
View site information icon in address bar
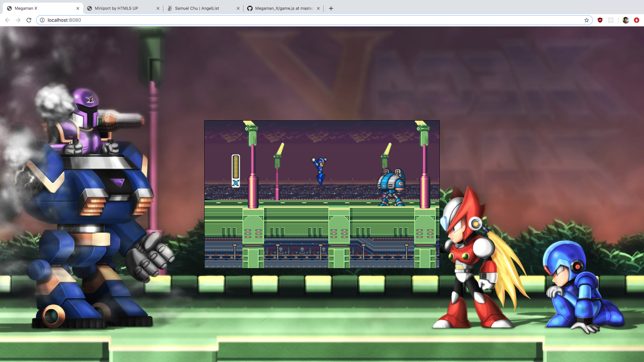[x=42, y=20]
